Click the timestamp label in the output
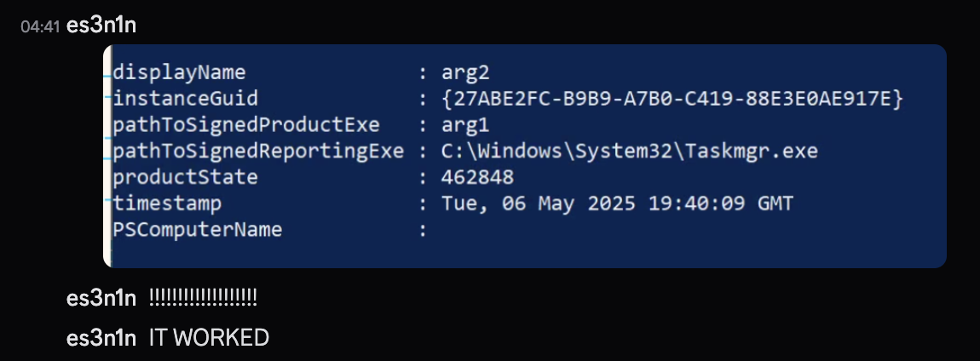The height and width of the screenshot is (361, 980). pyautogui.click(x=167, y=203)
